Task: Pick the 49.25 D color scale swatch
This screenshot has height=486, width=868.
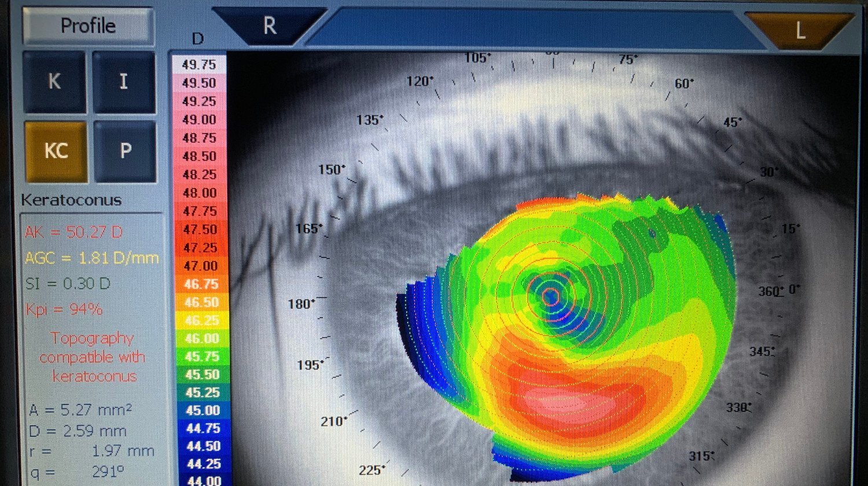Action: 199,101
